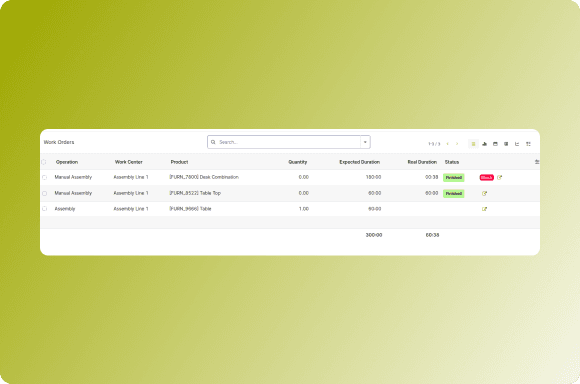Click Assembly Line 1 in the Table row
This screenshot has height=384, width=580.
pos(131,209)
